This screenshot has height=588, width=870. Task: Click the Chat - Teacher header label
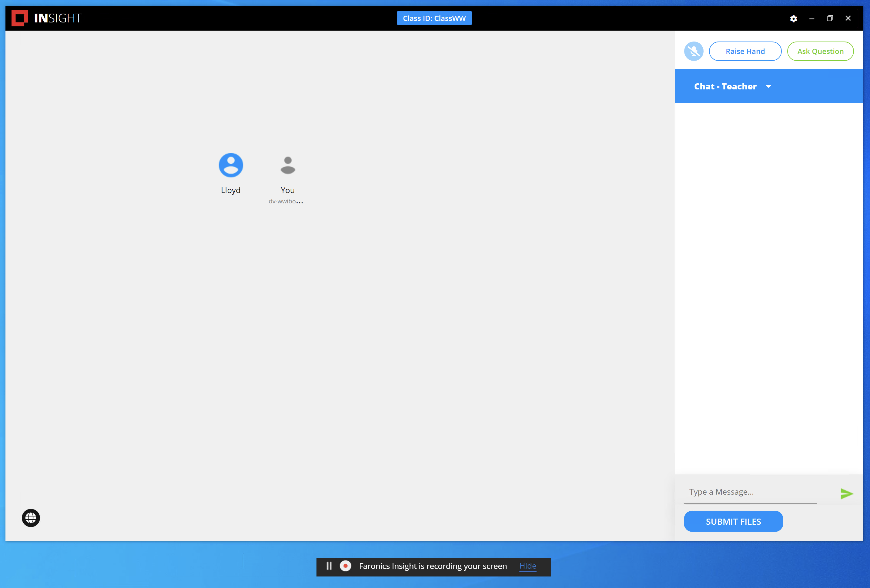tap(725, 86)
